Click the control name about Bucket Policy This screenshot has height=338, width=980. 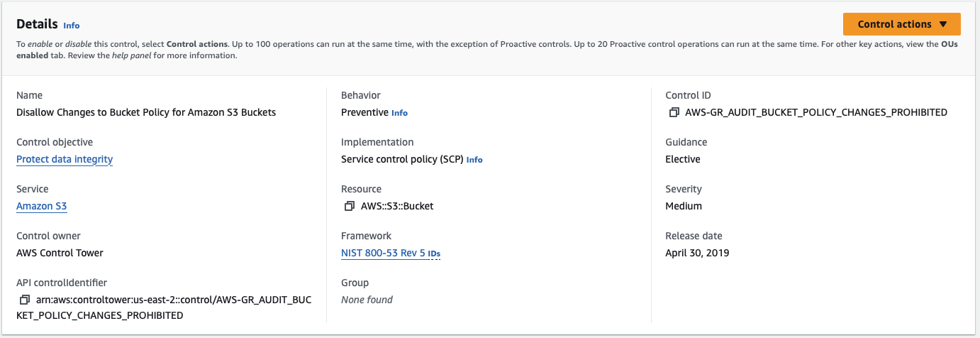click(146, 112)
